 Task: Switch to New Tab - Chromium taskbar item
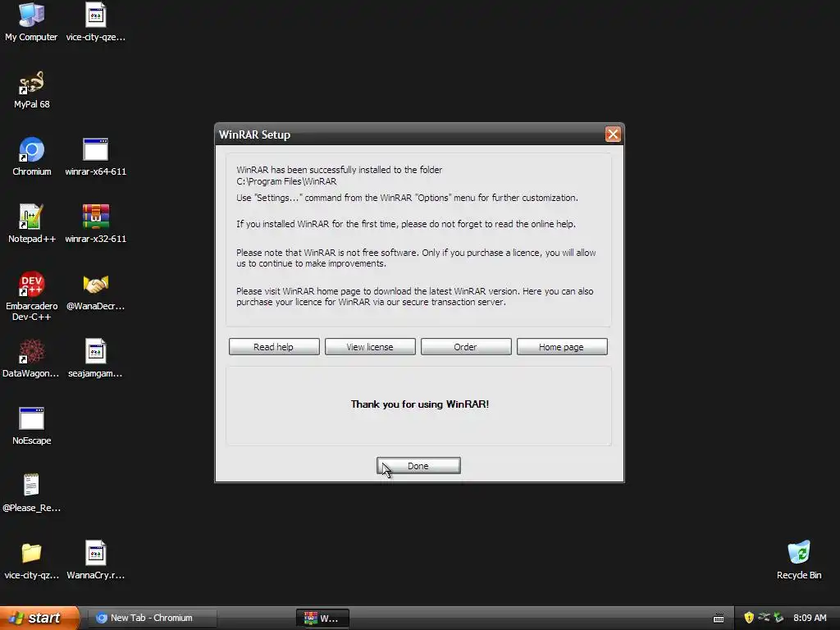[152, 618]
